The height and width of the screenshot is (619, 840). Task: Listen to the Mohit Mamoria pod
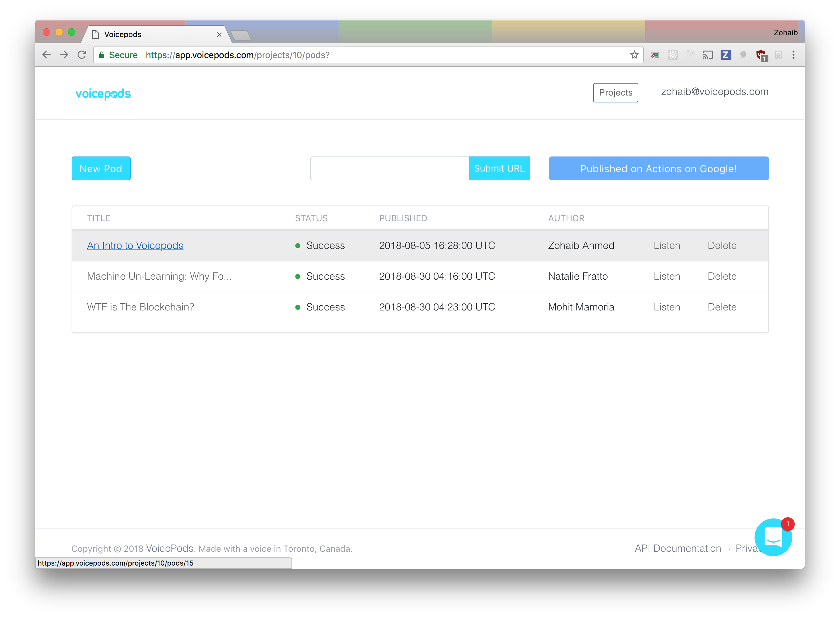pyautogui.click(x=667, y=307)
